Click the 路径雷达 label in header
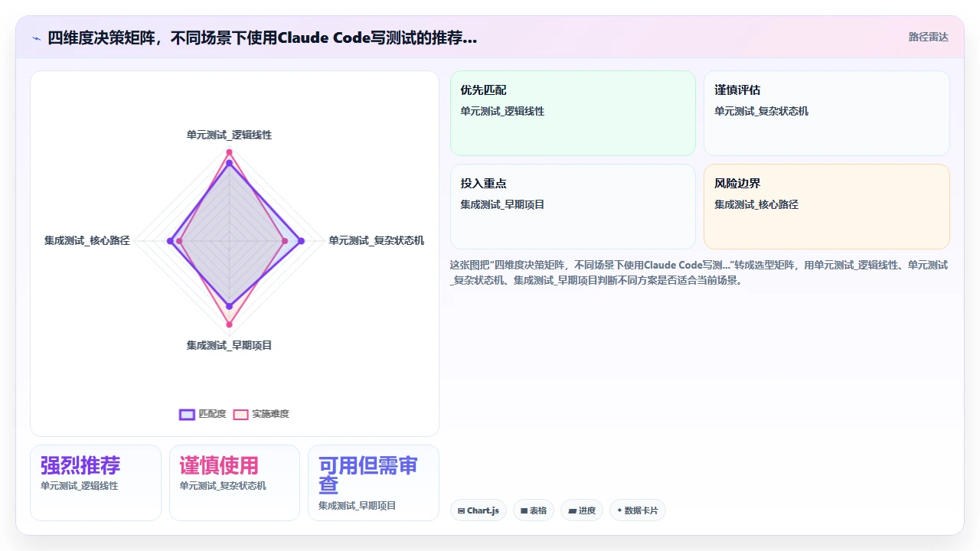Viewport: 980px width, 551px height. pos(928,37)
